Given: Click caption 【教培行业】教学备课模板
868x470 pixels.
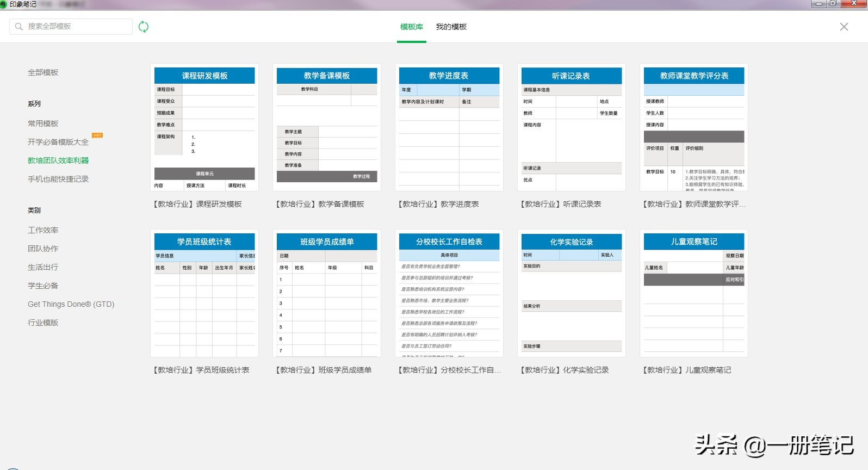Looking at the screenshot, I should (319, 204).
